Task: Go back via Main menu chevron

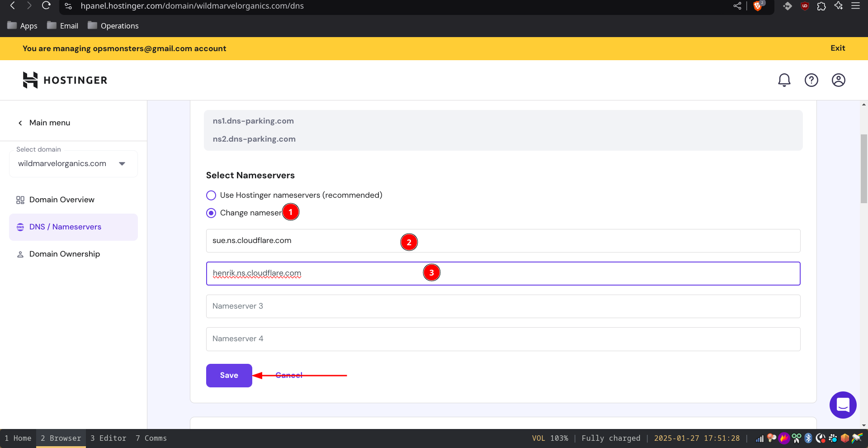Action: point(20,123)
